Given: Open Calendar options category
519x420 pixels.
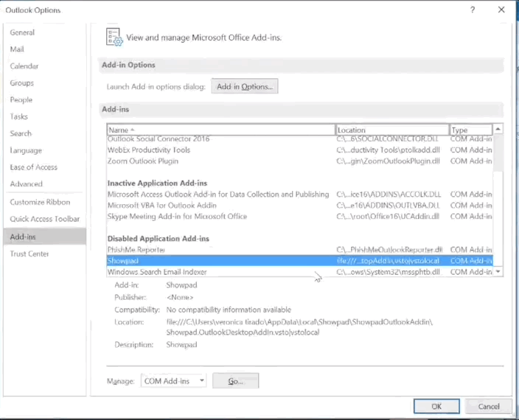Looking at the screenshot, I should (x=24, y=66).
